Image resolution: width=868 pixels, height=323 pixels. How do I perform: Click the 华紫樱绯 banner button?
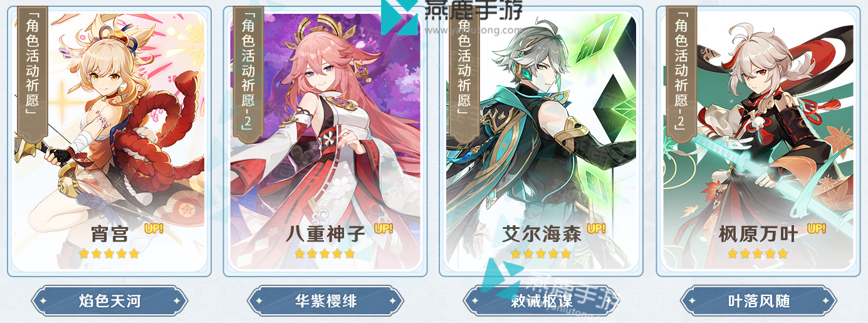326,301
